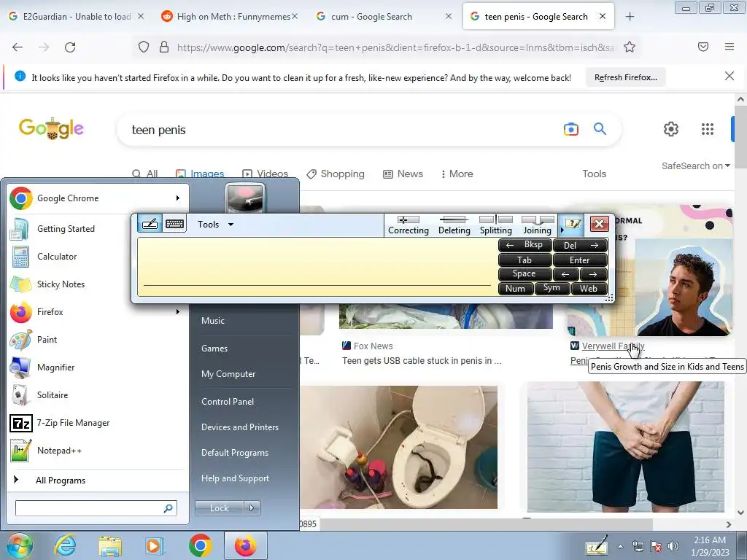Viewport: 747px width, 560px height.
Task: Expand Firefox jump list arrow in Start menu
Action: pyautogui.click(x=178, y=311)
